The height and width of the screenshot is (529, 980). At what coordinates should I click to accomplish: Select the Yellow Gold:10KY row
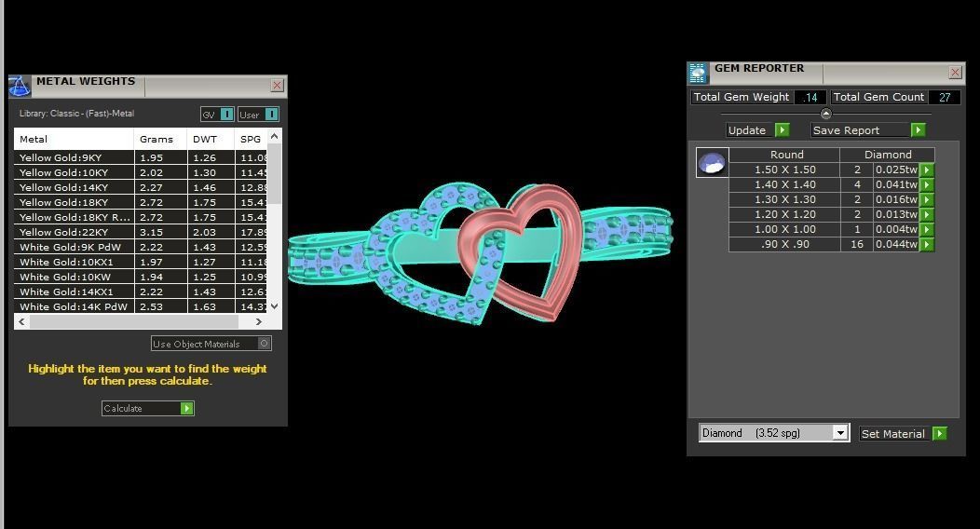(x=141, y=173)
